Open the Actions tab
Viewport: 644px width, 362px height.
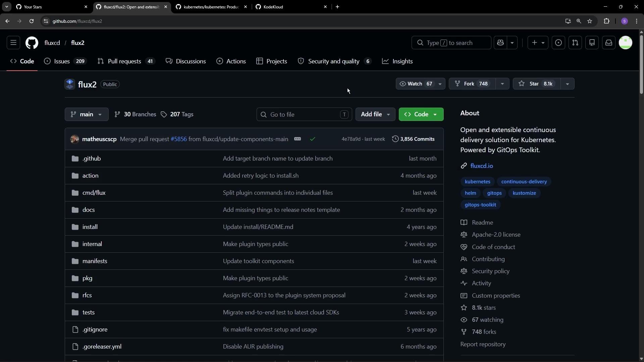pyautogui.click(x=231, y=61)
